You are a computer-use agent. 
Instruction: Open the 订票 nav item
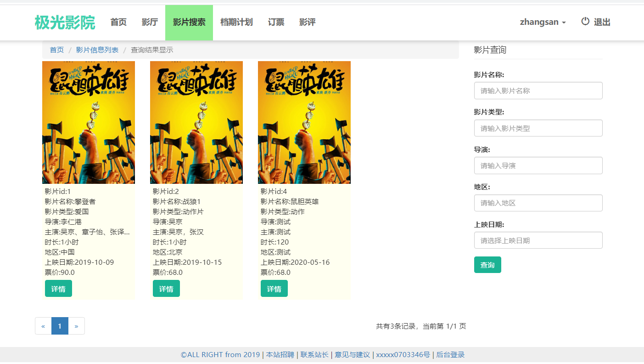click(x=276, y=23)
